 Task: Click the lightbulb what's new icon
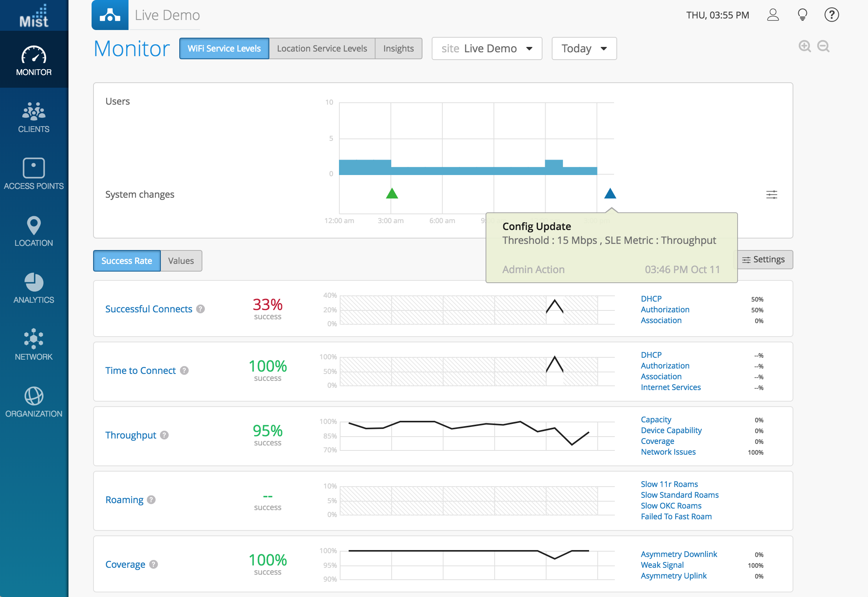tap(802, 15)
